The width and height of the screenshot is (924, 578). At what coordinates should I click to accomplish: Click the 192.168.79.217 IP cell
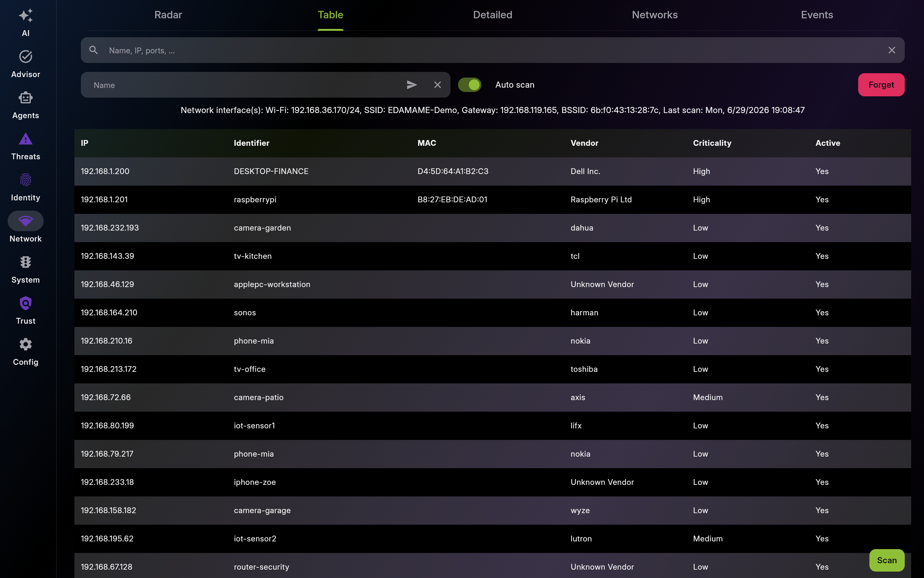point(107,454)
